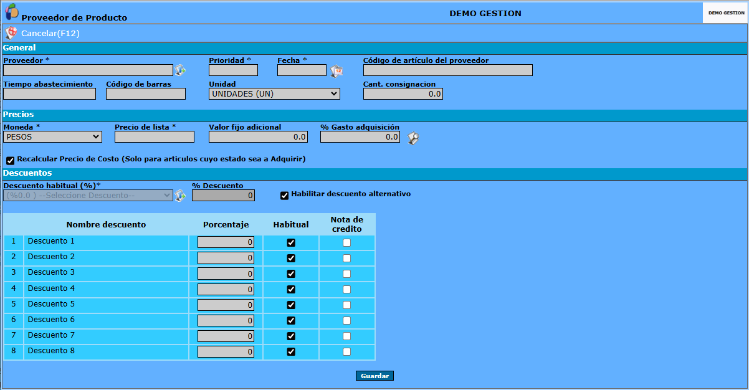Image resolution: width=749 pixels, height=390 pixels.
Task: Click the Cancelar shield icon
Action: [x=11, y=33]
